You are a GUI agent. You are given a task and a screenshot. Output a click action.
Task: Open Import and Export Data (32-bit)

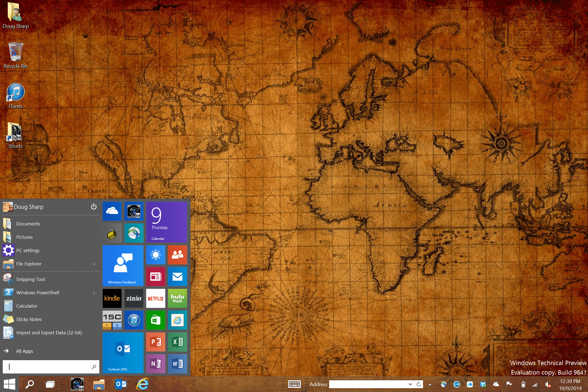(51, 333)
